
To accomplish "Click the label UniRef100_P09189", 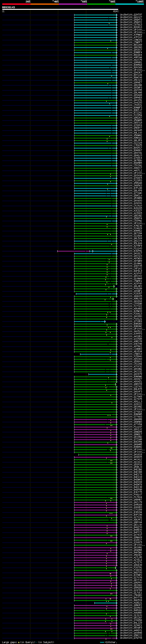I will click(x=131, y=289).
